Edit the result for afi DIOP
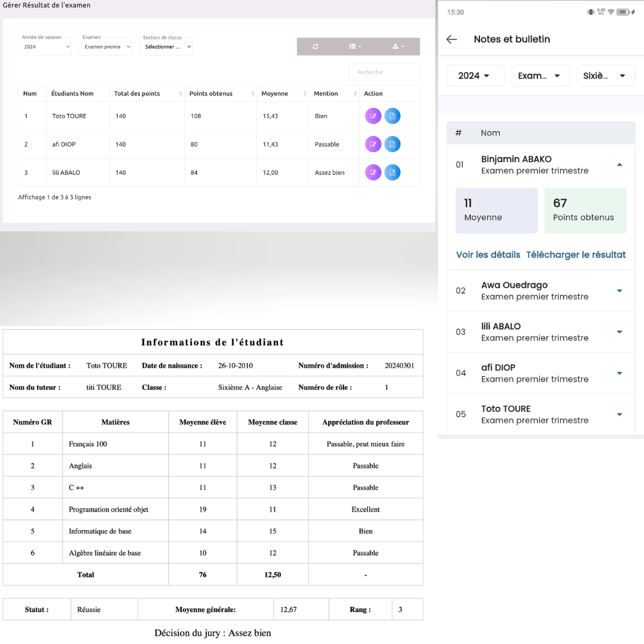 coord(373,144)
